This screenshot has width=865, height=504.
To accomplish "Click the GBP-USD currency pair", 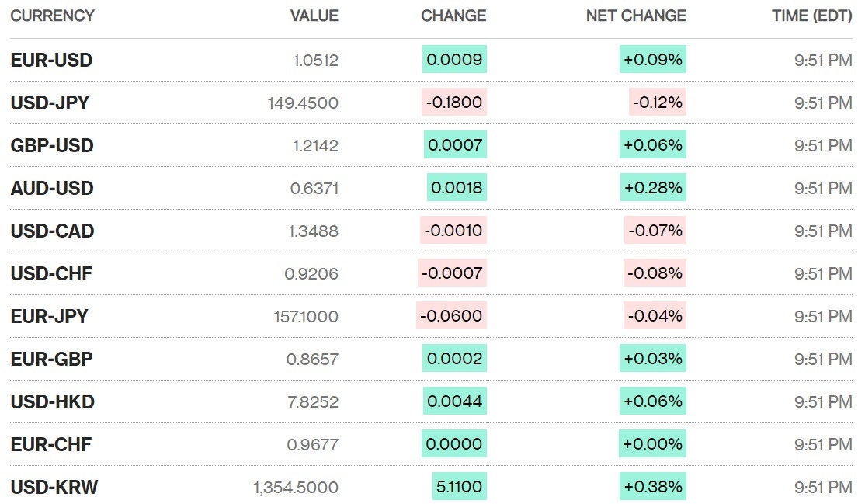I will [52, 145].
